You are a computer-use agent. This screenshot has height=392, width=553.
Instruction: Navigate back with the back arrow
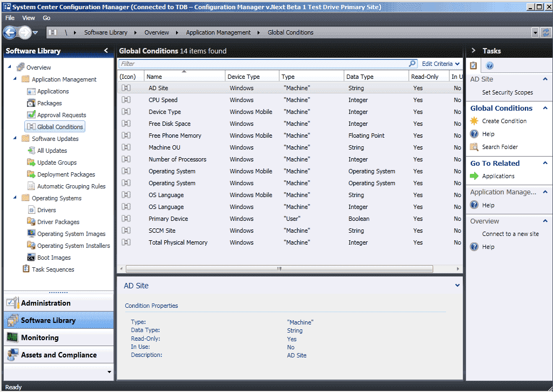coord(9,32)
